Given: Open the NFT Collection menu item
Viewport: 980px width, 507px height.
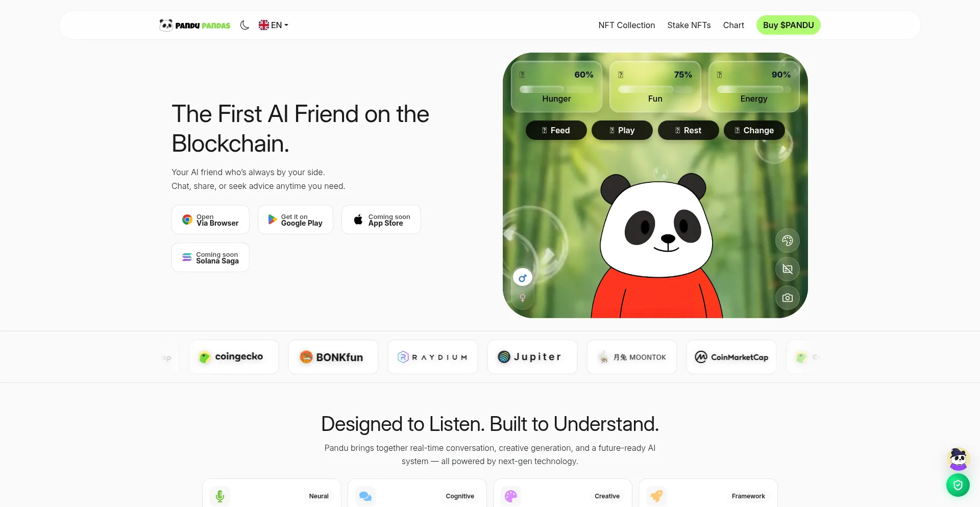Looking at the screenshot, I should coord(626,25).
